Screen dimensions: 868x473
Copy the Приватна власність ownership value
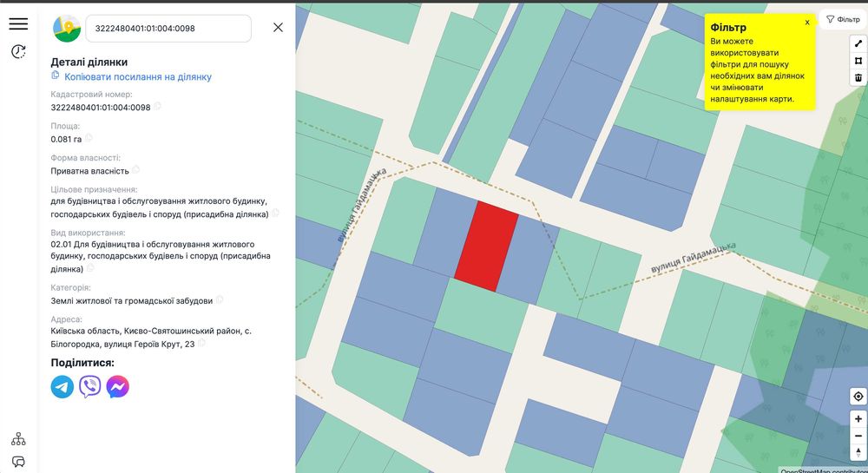click(135, 170)
